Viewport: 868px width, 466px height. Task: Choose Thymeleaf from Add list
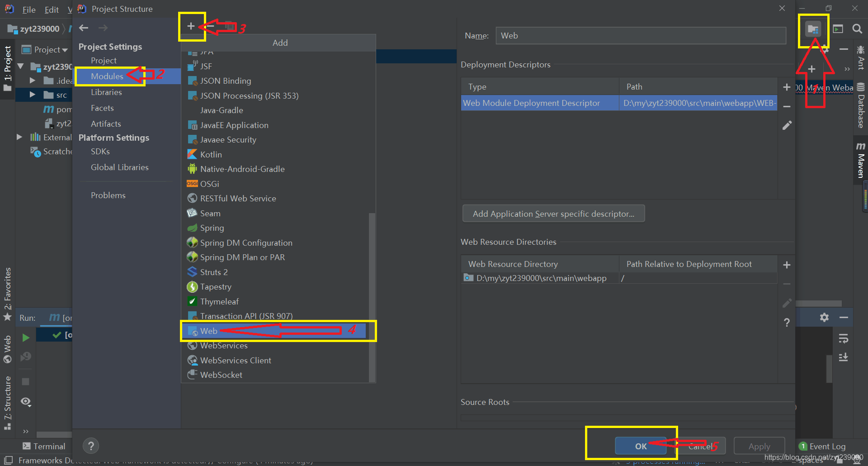[275, 301]
